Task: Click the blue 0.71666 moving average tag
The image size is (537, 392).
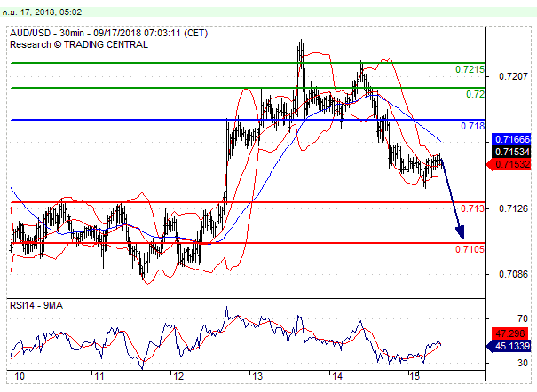Action: coord(511,139)
